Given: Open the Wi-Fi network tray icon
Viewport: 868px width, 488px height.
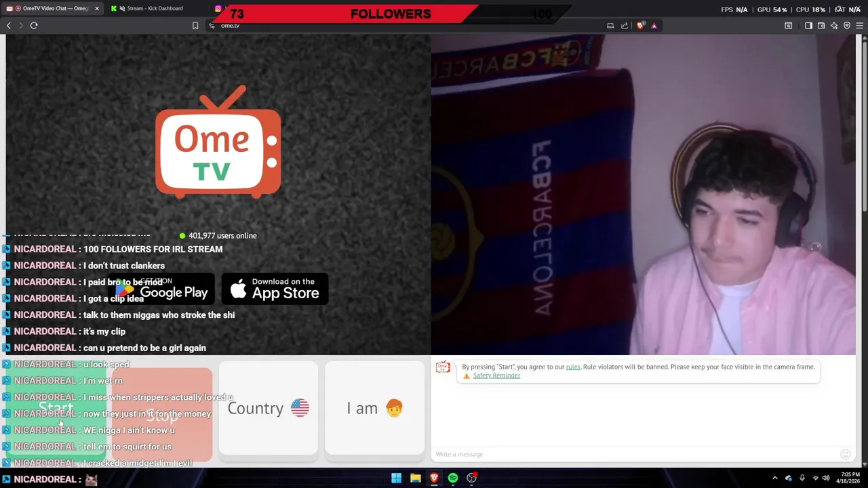Looking at the screenshot, I should coord(815,478).
